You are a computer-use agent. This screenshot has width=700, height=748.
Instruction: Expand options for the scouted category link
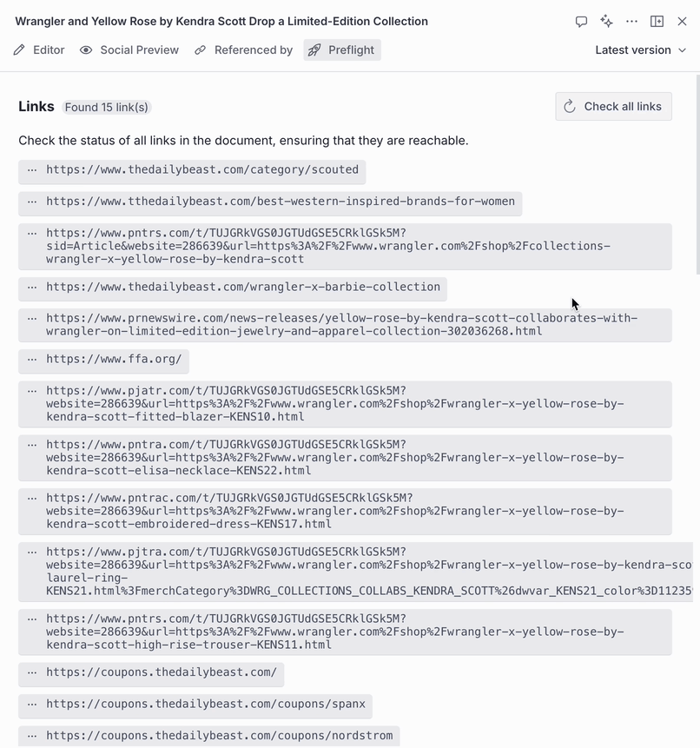pos(32,170)
